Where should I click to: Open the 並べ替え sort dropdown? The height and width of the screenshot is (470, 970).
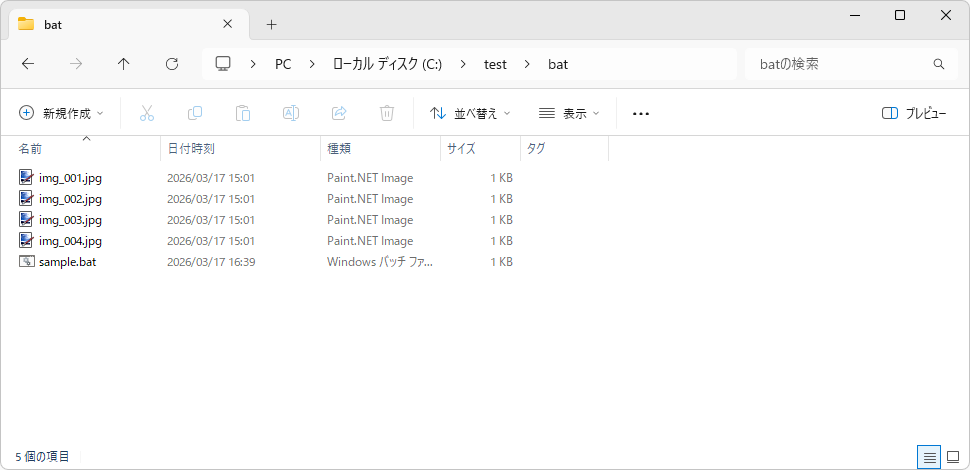[471, 113]
